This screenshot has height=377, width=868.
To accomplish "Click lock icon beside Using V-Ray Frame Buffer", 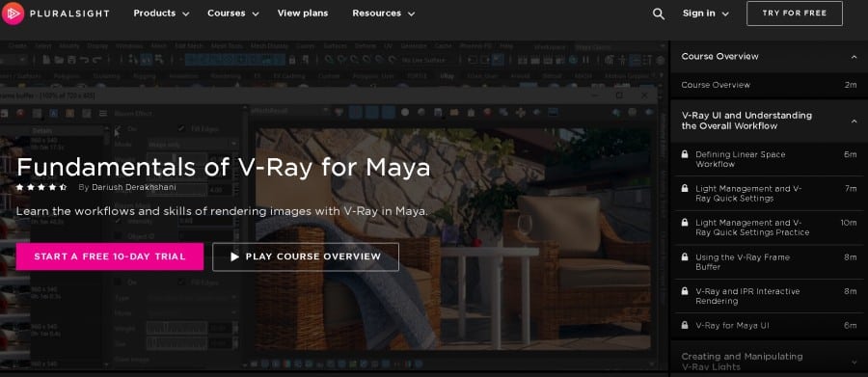I will [x=685, y=256].
